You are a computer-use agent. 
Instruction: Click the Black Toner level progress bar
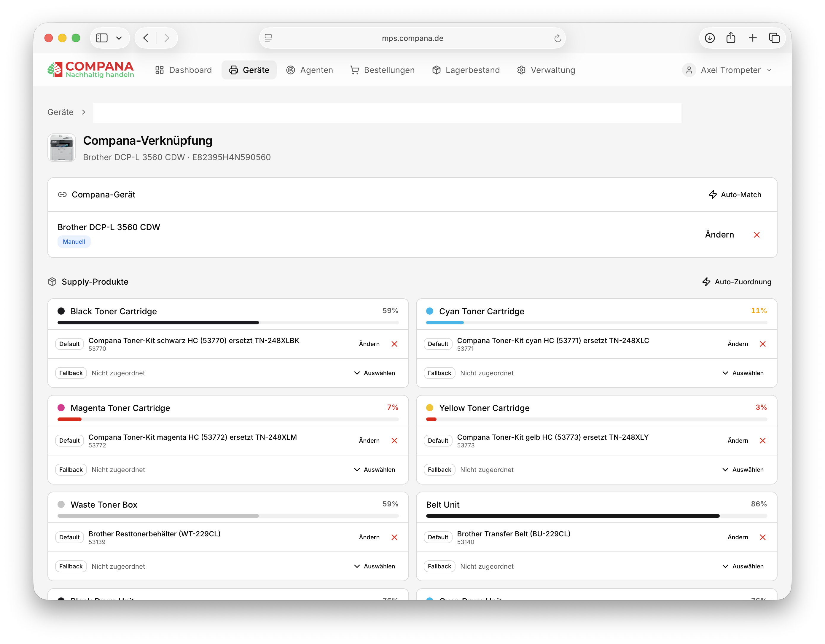pos(228,323)
